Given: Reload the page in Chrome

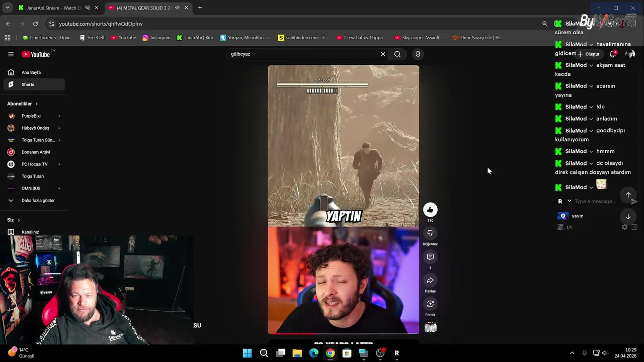Looking at the screenshot, I should (x=35, y=24).
